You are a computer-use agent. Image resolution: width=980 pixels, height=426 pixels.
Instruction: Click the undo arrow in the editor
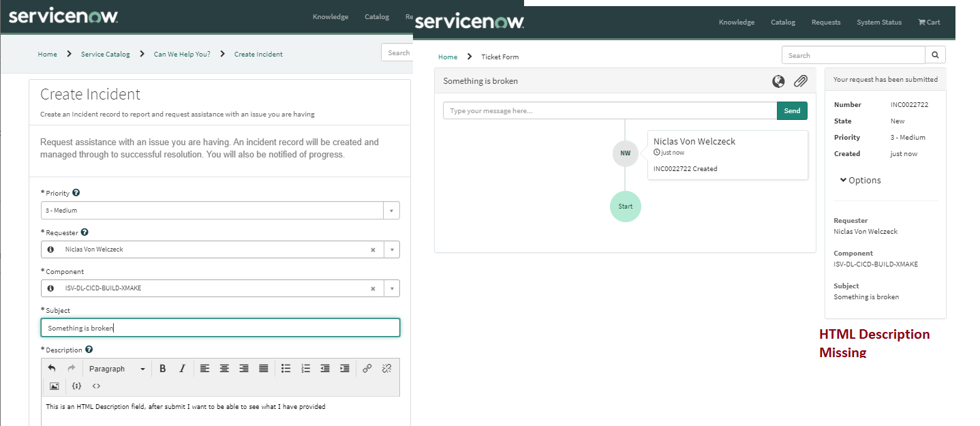54,368
